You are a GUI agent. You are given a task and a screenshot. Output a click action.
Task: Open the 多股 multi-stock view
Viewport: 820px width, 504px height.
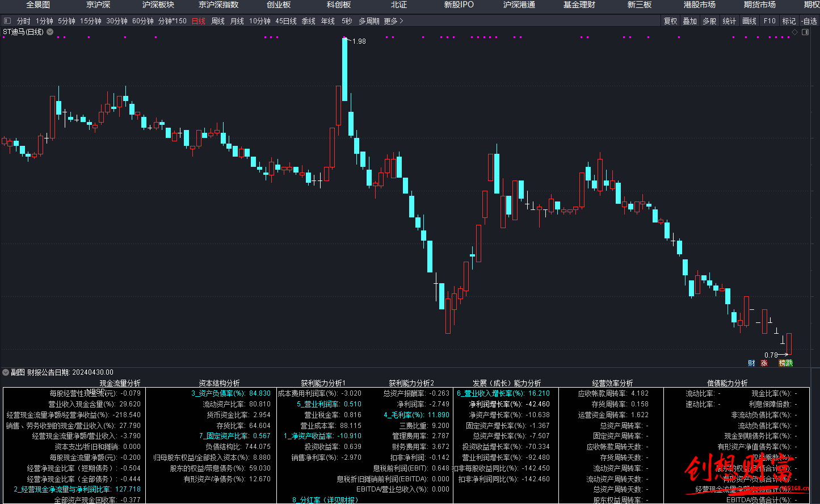[x=709, y=21]
